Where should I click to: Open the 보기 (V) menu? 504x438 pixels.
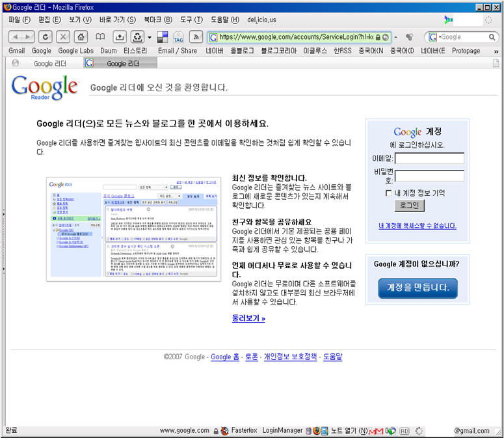click(80, 20)
